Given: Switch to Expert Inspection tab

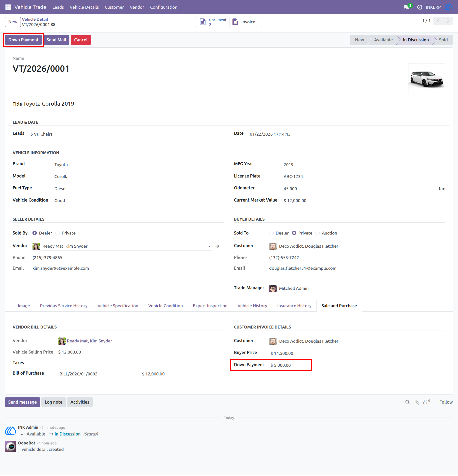Looking at the screenshot, I should pos(210,306).
